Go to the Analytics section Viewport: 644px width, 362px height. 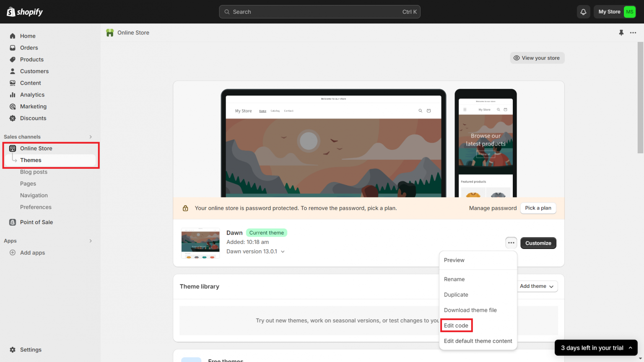click(32, 94)
